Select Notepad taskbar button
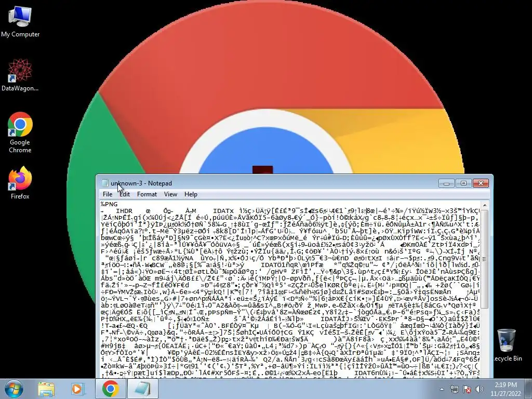Viewport: 532px width, 399px height. pyautogui.click(x=143, y=389)
